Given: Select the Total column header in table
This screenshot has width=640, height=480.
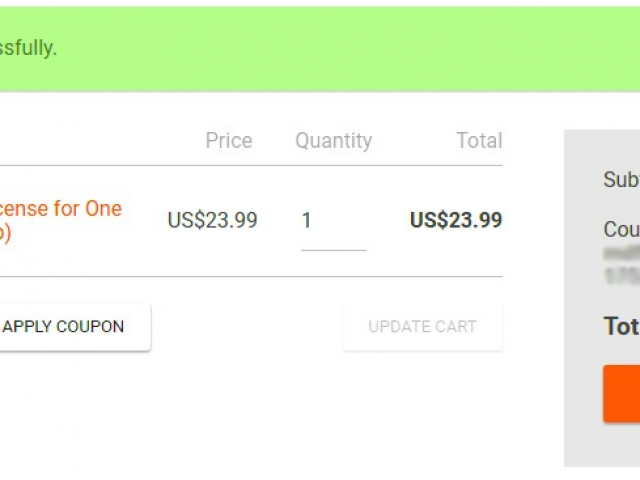Looking at the screenshot, I should click(x=479, y=140).
